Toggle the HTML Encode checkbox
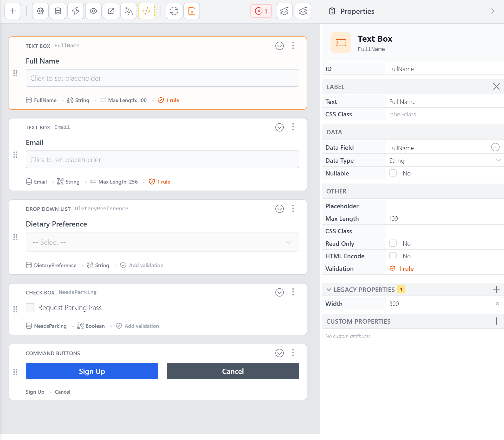Viewport: 504px width, 440px height. click(393, 256)
